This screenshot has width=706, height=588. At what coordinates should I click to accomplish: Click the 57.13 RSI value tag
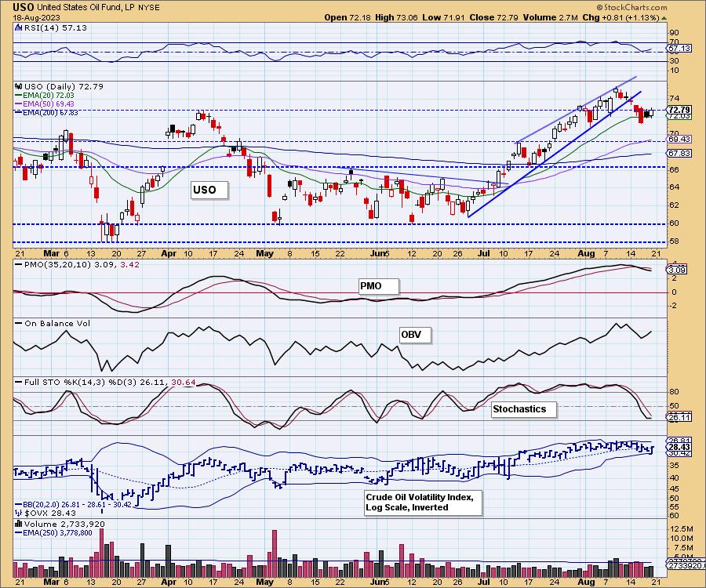(x=679, y=48)
